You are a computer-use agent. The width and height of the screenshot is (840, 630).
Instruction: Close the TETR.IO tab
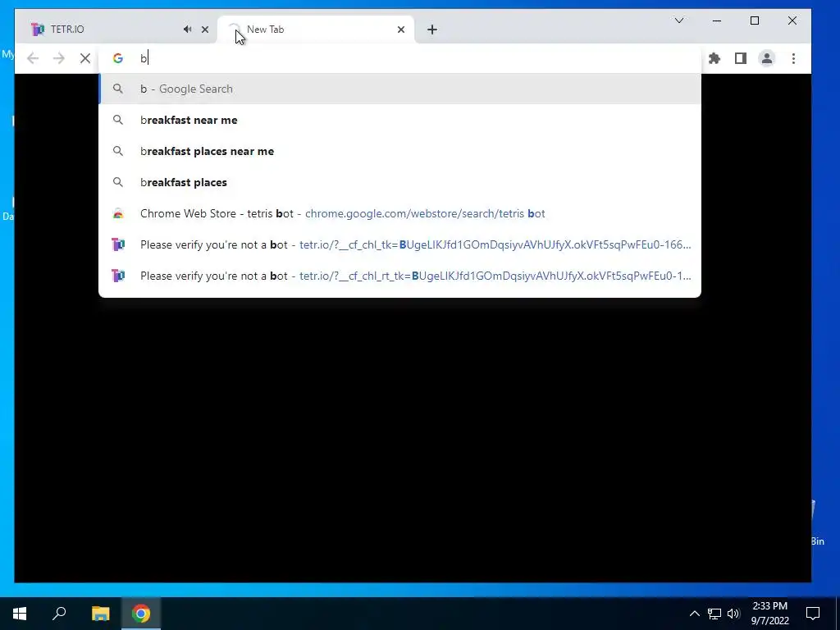[204, 30]
